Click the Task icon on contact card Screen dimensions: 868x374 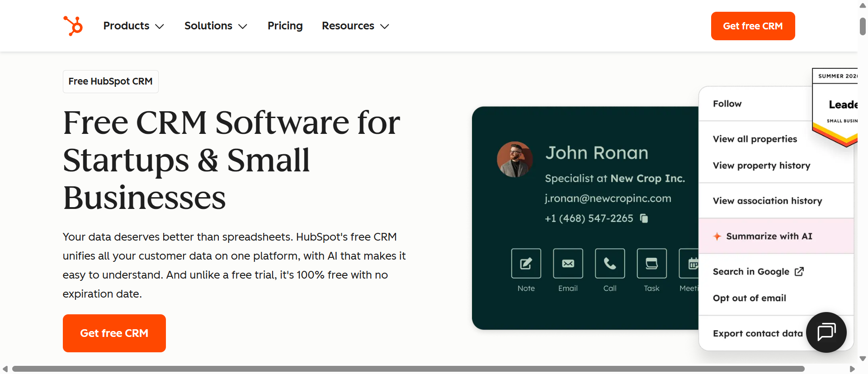pos(651,263)
